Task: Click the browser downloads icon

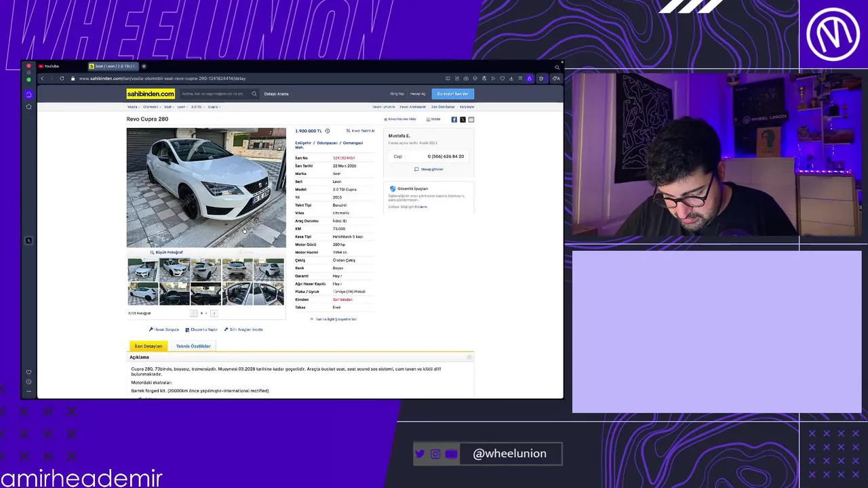Action: pos(511,79)
